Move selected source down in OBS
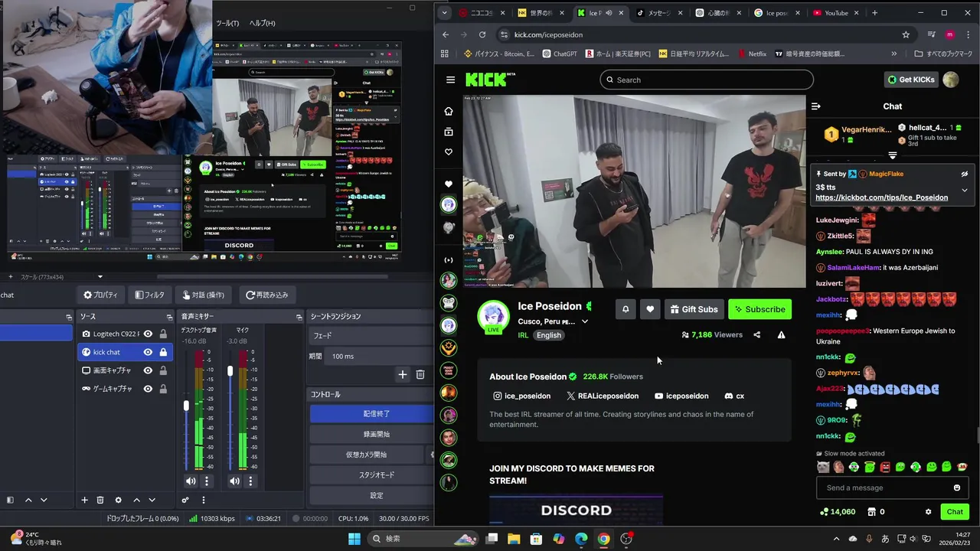This screenshot has height=551, width=980. point(152,500)
